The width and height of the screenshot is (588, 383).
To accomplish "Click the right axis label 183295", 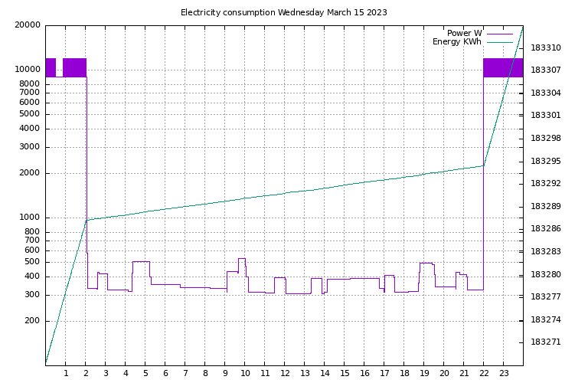I will [x=546, y=162].
